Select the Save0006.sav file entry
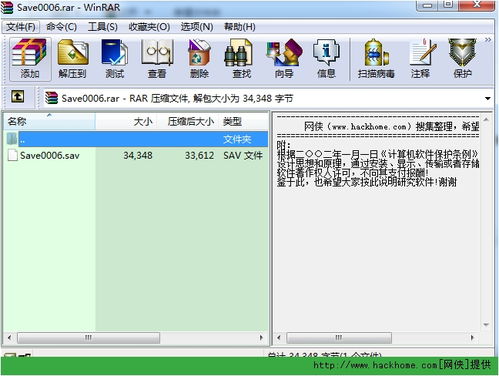499x376 pixels. pyautogui.click(x=135, y=156)
